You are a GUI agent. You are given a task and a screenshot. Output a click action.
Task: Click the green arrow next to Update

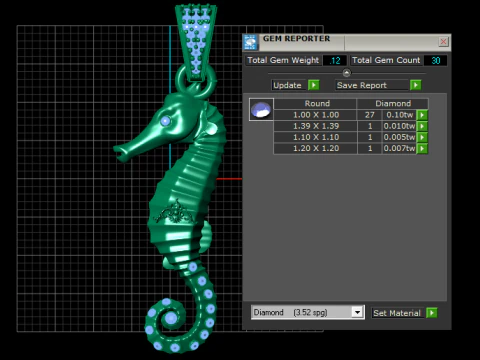coord(313,85)
